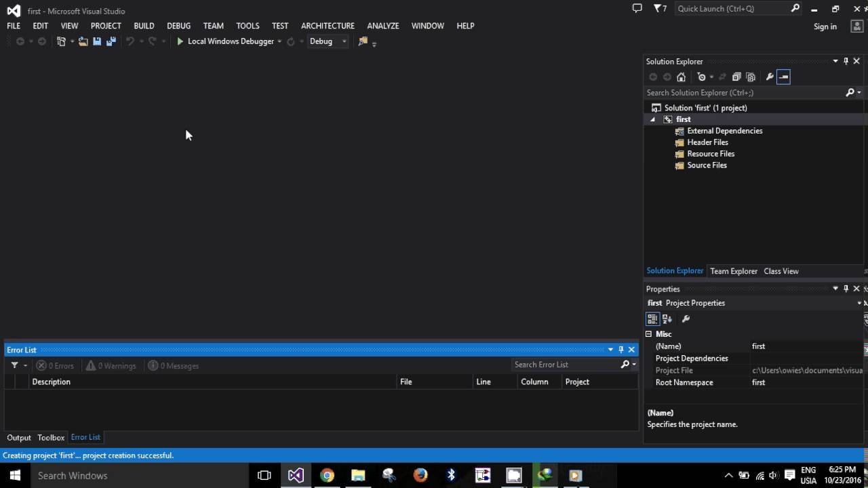Click the Open File toolbar icon

pyautogui.click(x=83, y=41)
